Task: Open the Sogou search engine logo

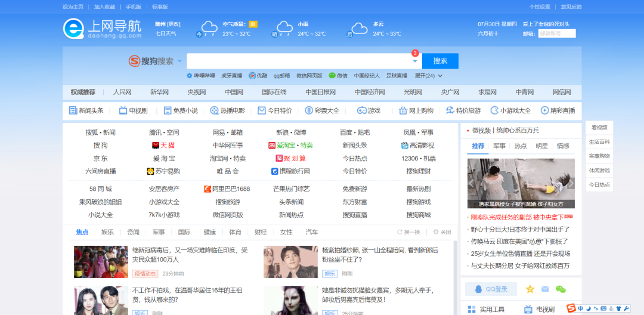Action: pyautogui.click(x=151, y=61)
